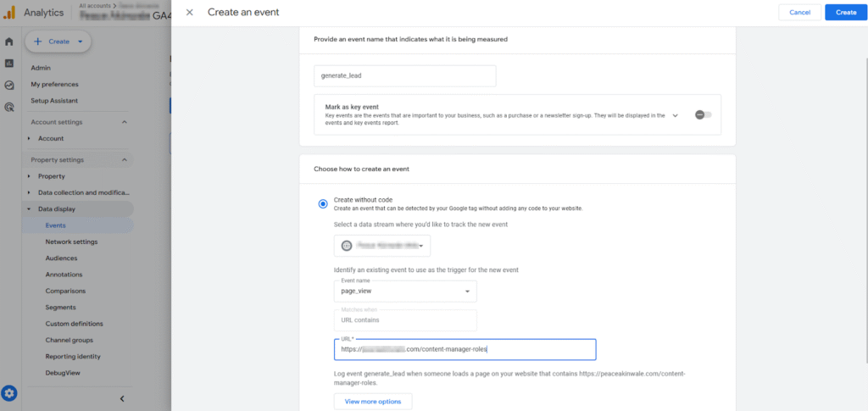Open Event name page_view dropdown
The image size is (868, 411).
click(404, 292)
